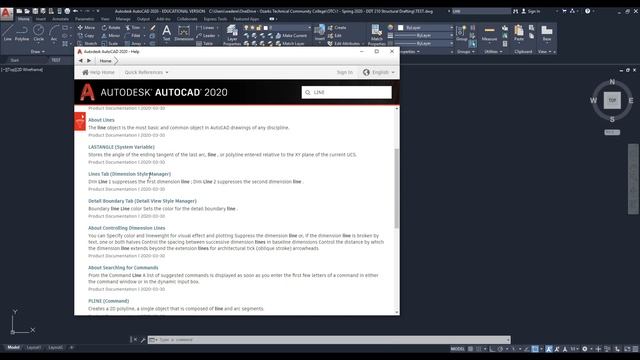Click Help Home in the Help toolbar
The height and width of the screenshot is (360, 640).
[98, 72]
